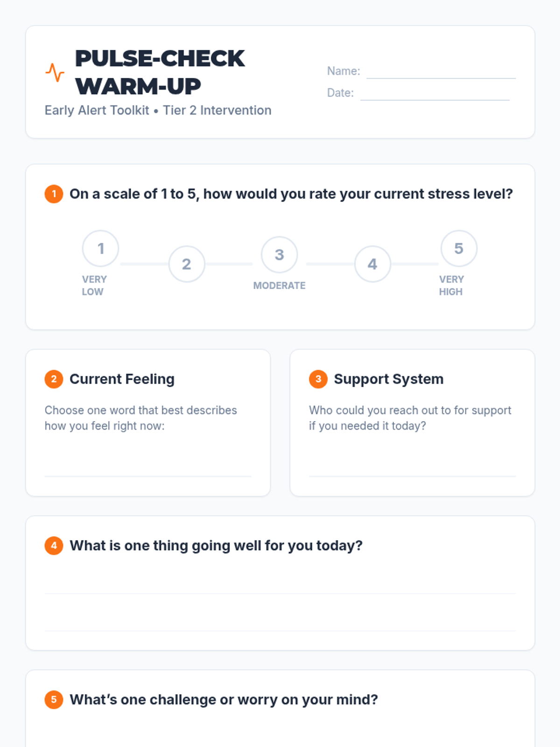Click the Early Alert Toolkit subtitle
The height and width of the screenshot is (747, 560).
158,110
